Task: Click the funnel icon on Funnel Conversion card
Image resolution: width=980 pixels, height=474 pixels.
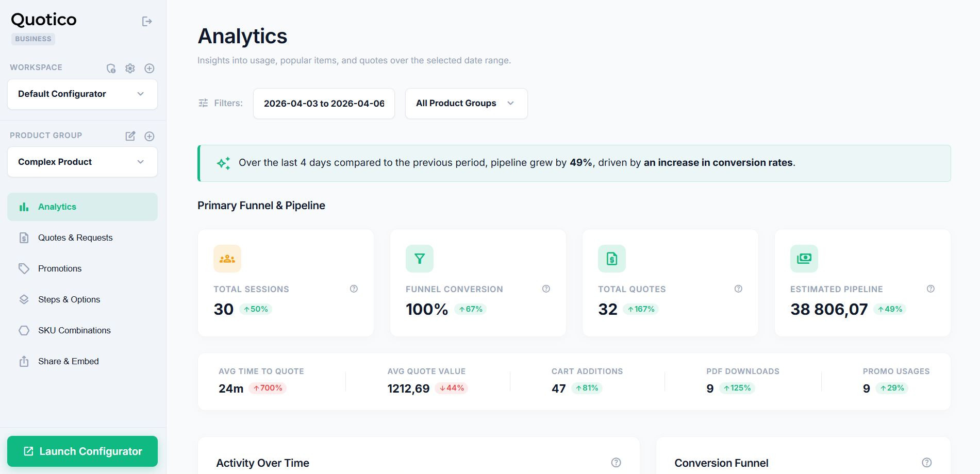Action: [x=420, y=258]
